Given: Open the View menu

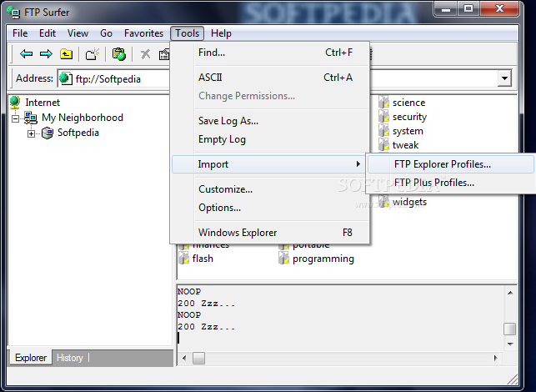Looking at the screenshot, I should [x=78, y=33].
